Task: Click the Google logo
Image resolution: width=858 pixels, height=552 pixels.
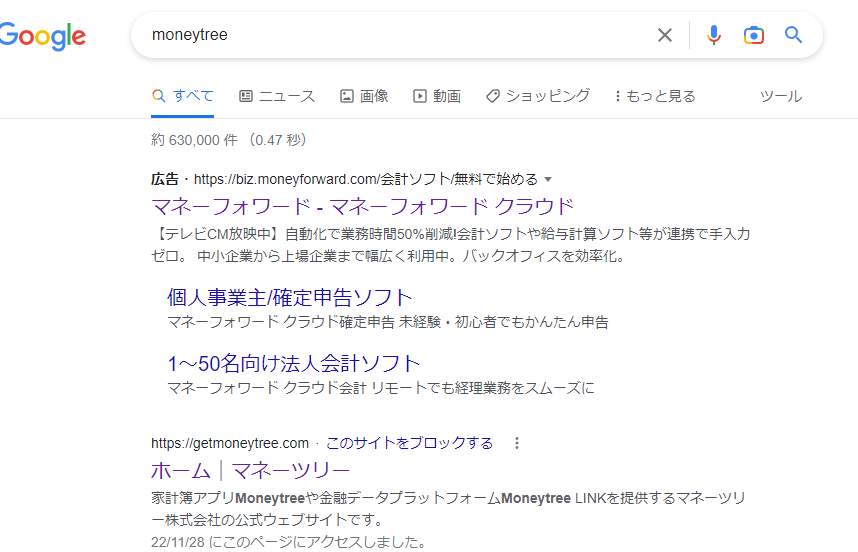Action: [x=43, y=36]
